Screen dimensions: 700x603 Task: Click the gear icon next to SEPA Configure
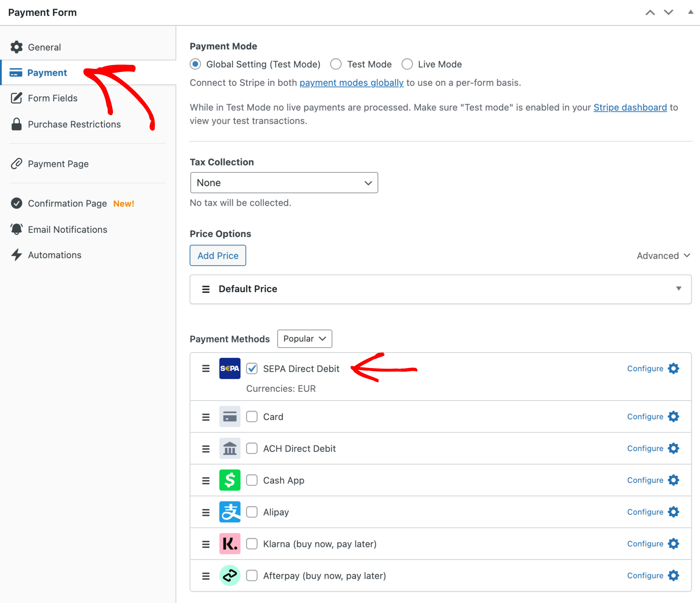point(673,369)
